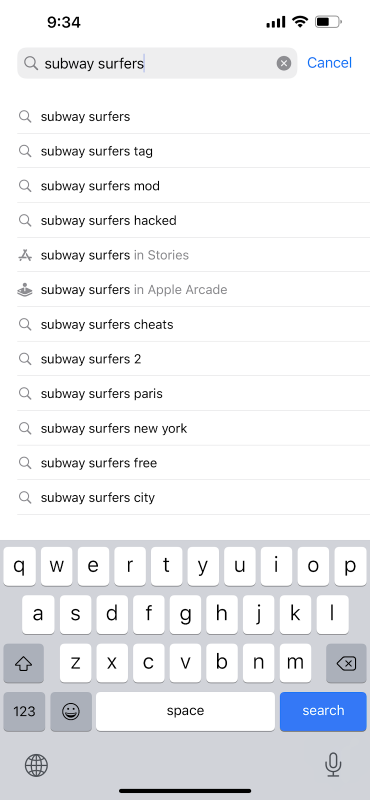Tap the dictation microphone icon

tap(333, 764)
